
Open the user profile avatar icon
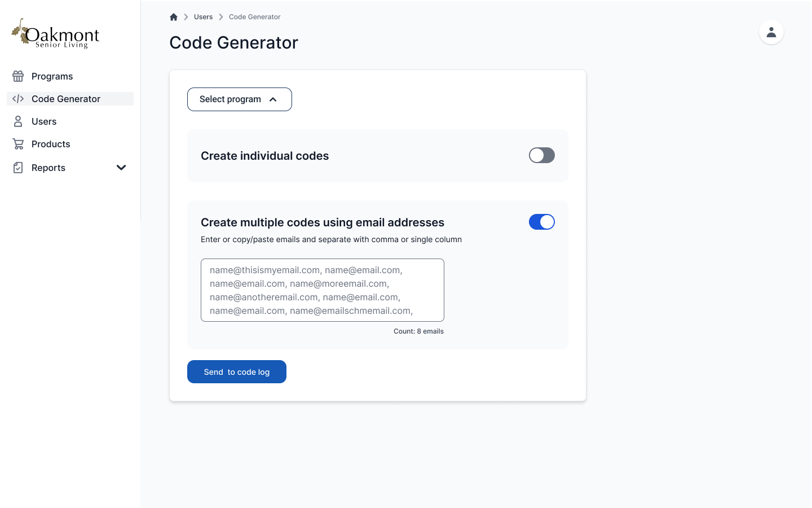pyautogui.click(x=771, y=32)
